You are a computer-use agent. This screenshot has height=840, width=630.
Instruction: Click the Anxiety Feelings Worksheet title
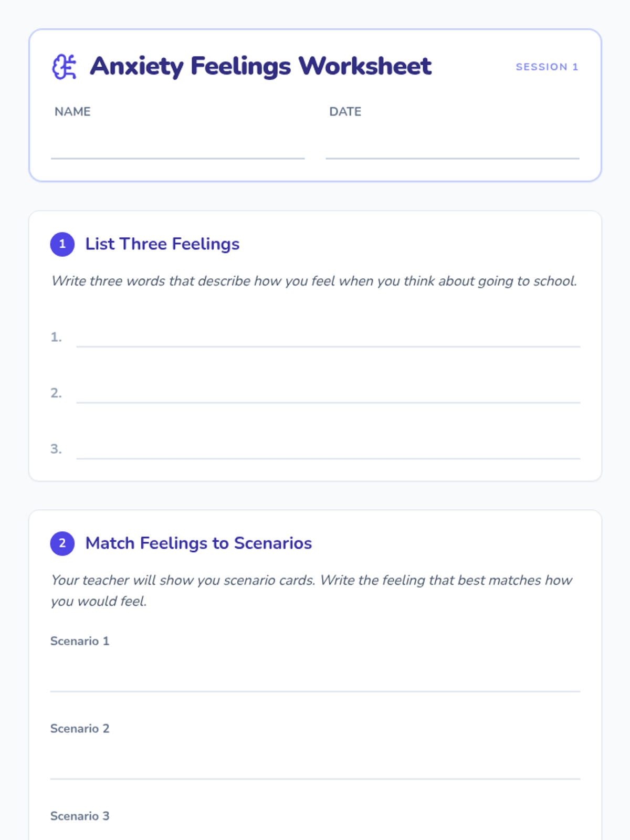pyautogui.click(x=260, y=67)
